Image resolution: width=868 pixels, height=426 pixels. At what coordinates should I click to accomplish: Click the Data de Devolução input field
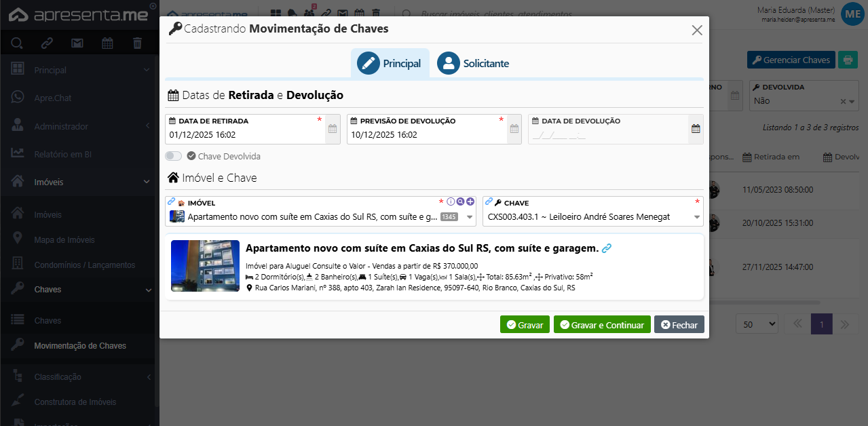(x=607, y=135)
